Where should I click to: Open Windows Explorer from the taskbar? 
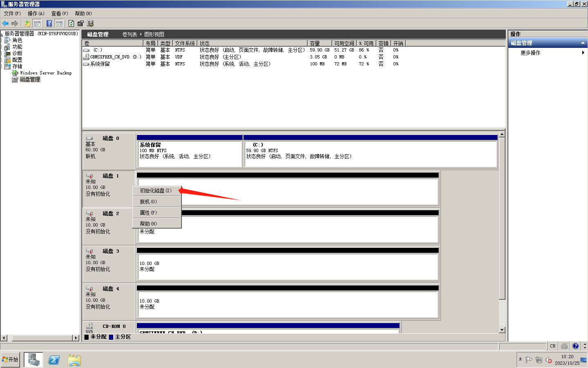74,360
